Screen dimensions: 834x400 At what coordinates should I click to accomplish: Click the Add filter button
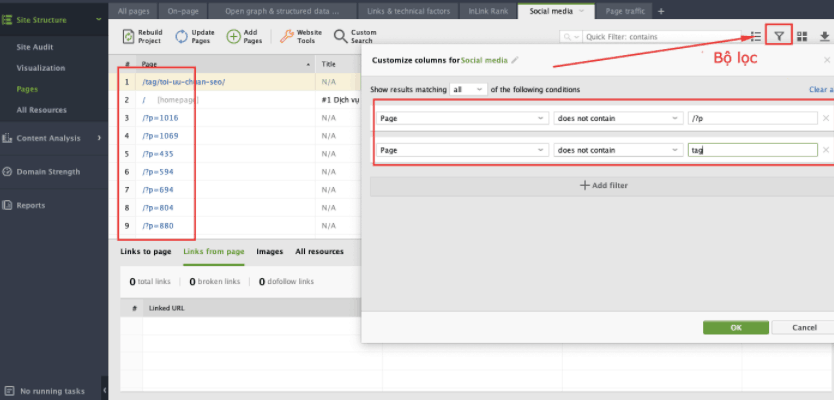603,186
